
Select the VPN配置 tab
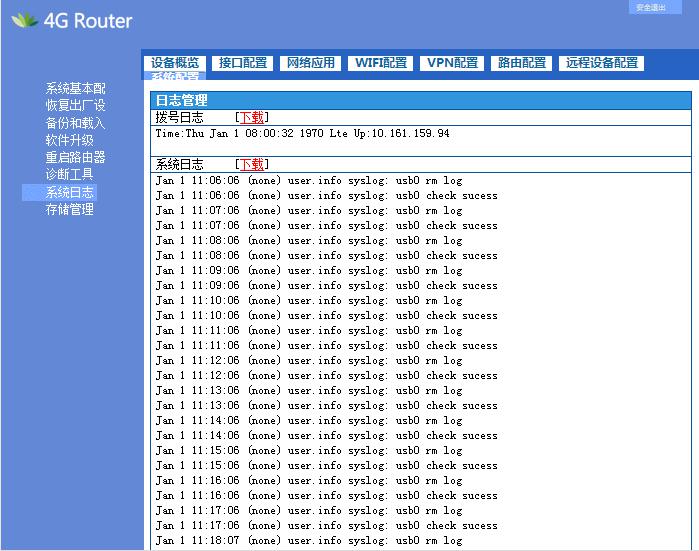452,63
